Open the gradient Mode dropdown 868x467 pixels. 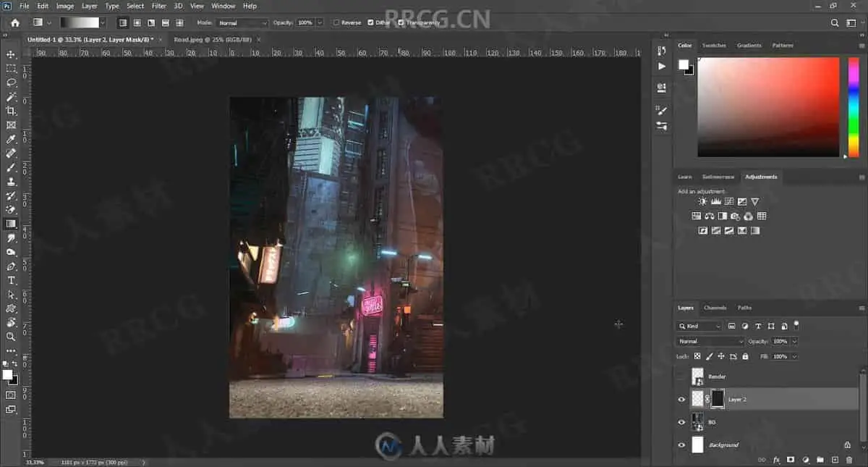(242, 22)
